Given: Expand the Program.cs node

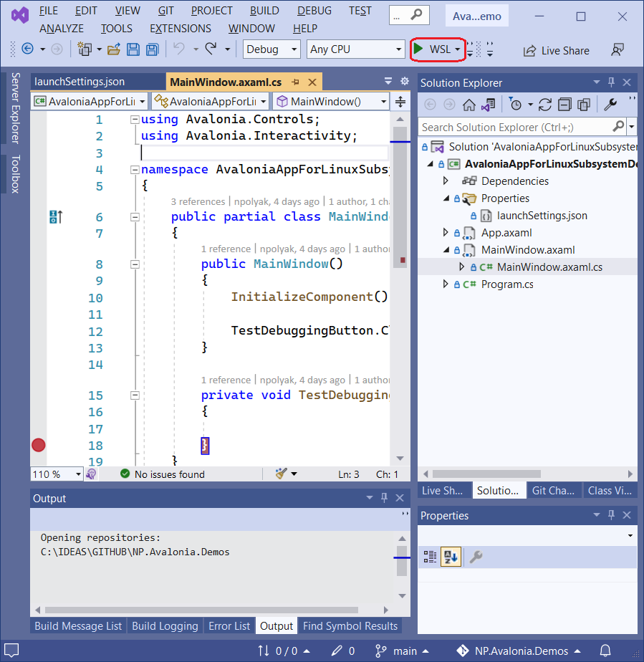Looking at the screenshot, I should click(446, 284).
